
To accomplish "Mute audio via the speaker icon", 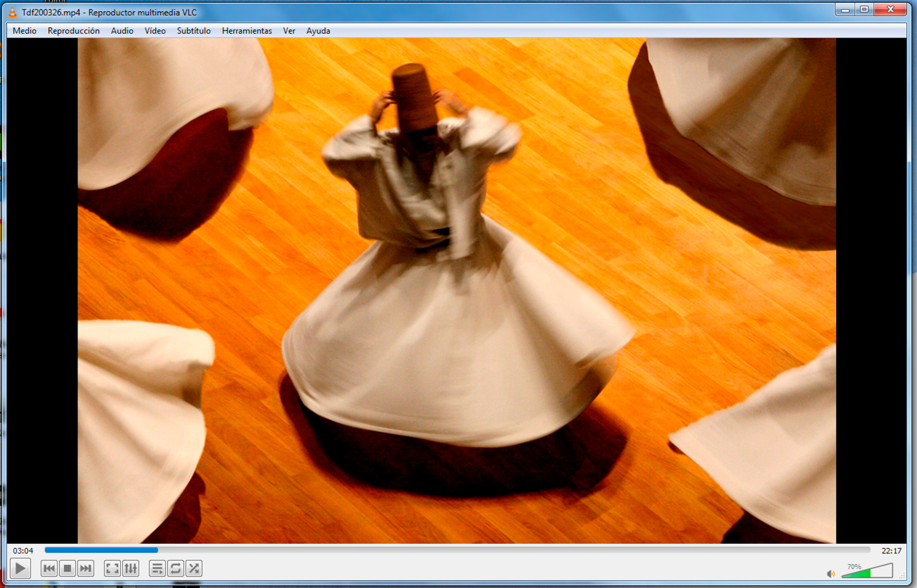I will (831, 573).
